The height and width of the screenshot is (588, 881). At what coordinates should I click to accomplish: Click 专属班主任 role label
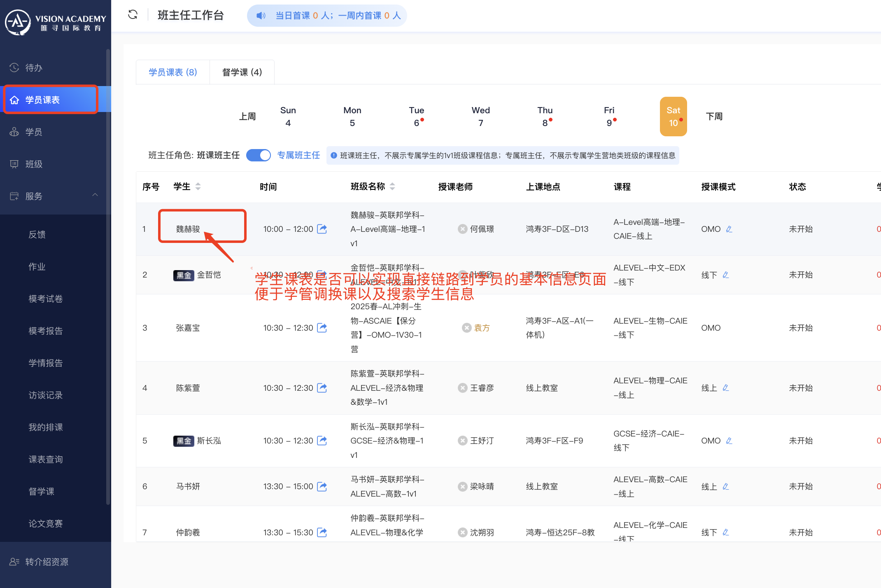pos(298,155)
